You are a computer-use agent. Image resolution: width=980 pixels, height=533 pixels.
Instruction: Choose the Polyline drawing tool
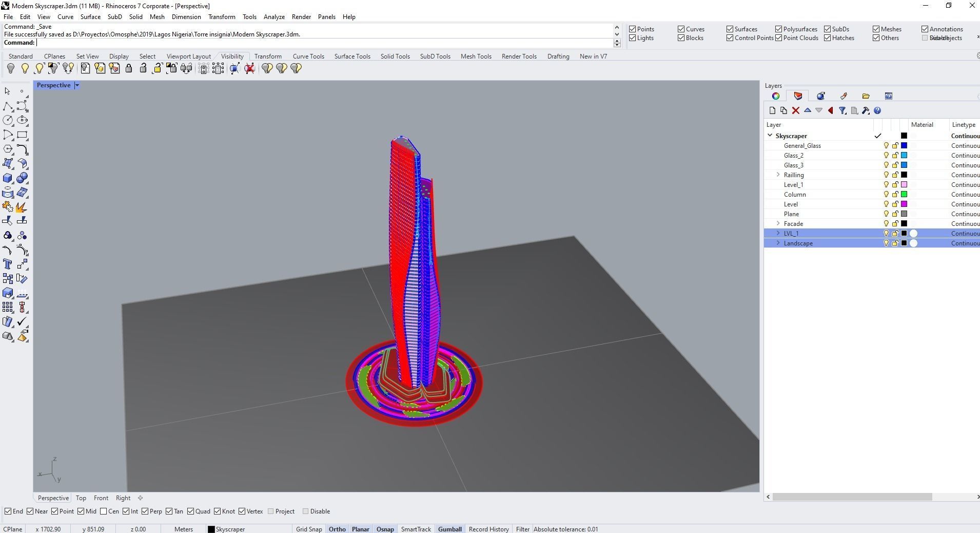point(8,106)
